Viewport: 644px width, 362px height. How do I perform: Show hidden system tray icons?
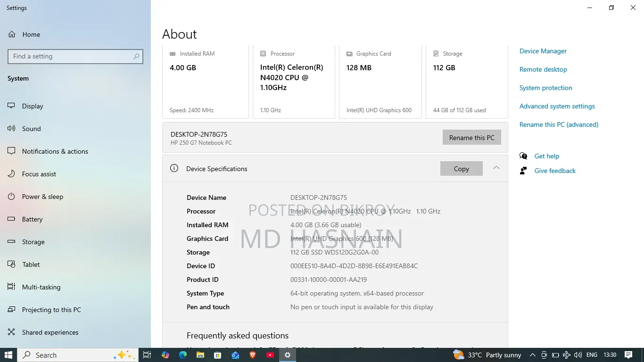pyautogui.click(x=532, y=355)
